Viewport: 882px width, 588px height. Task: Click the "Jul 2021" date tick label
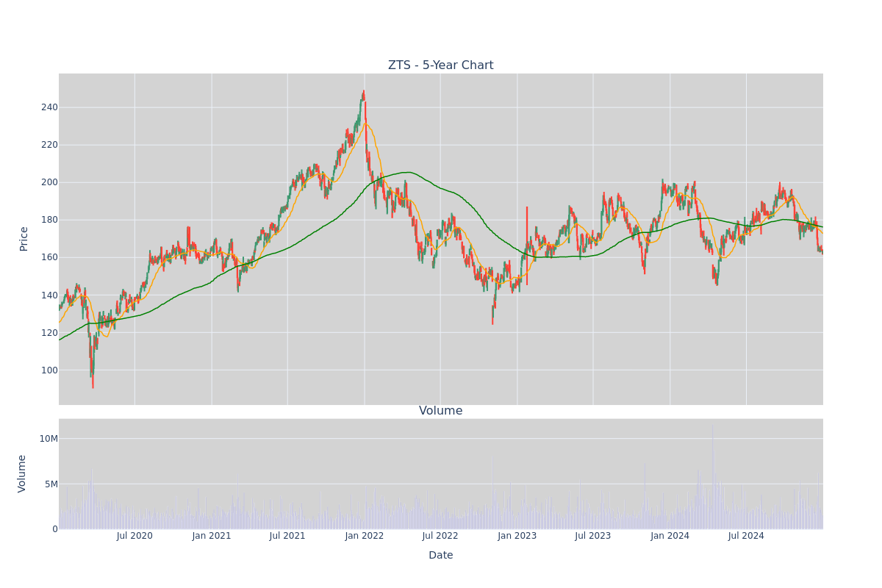coord(287,536)
